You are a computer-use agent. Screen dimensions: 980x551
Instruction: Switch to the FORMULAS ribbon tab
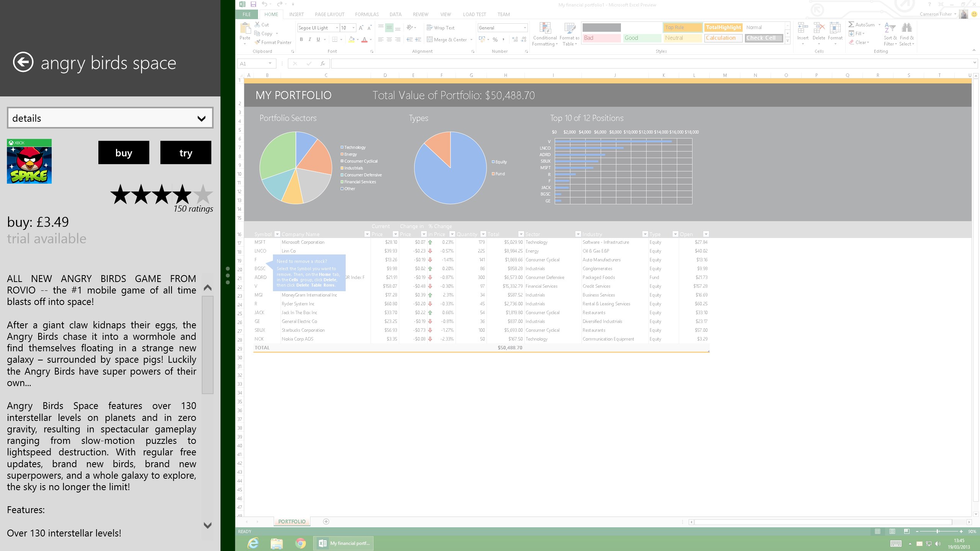(x=366, y=14)
